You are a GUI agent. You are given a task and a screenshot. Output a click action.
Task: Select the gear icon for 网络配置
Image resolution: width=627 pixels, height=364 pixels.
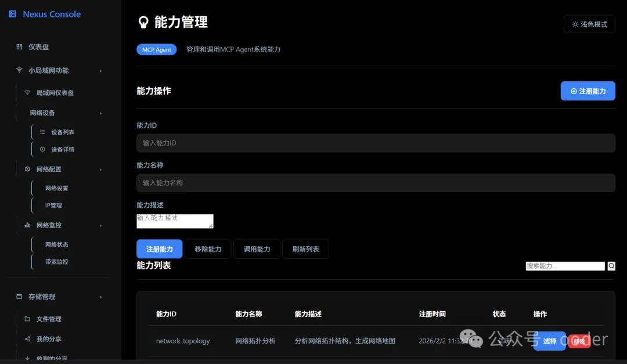coord(26,169)
